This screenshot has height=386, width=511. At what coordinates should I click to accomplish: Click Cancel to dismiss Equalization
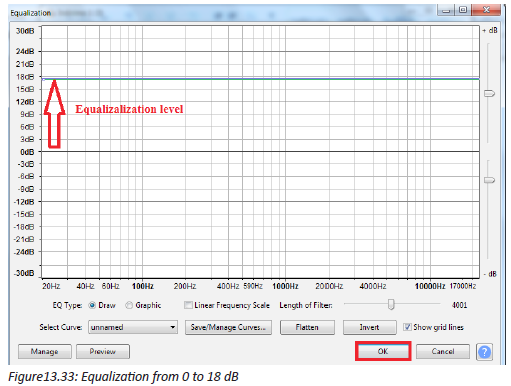(x=443, y=351)
